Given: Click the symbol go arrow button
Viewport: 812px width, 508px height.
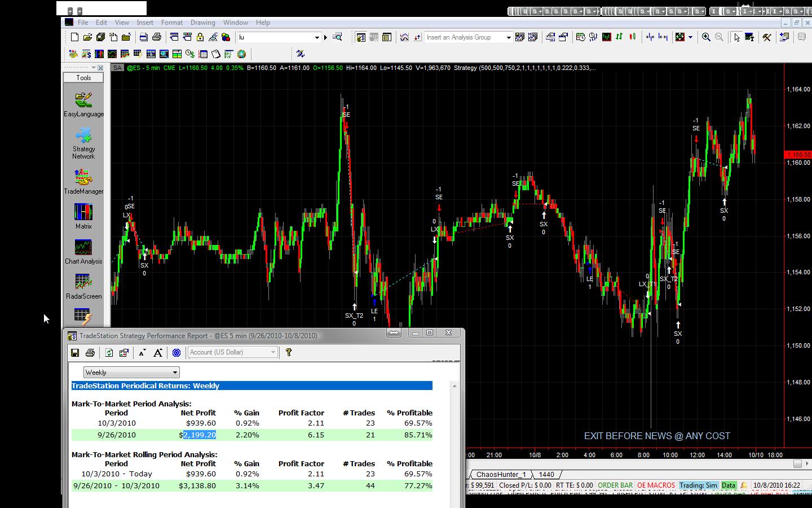Looking at the screenshot, I should tap(325, 37).
